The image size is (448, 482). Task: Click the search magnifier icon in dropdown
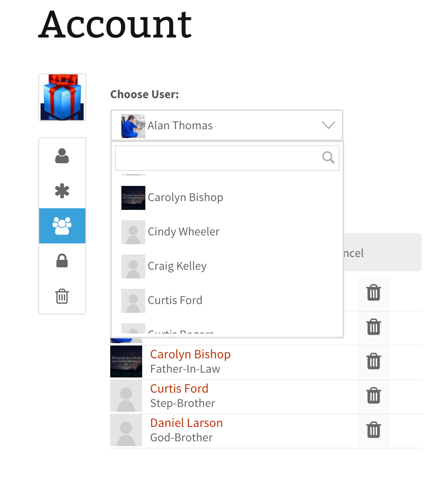point(328,158)
